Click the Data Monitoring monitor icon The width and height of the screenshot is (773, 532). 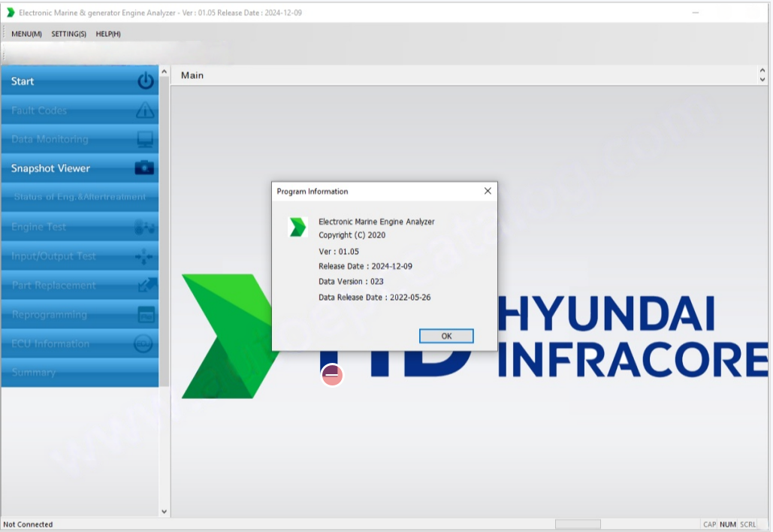click(145, 140)
